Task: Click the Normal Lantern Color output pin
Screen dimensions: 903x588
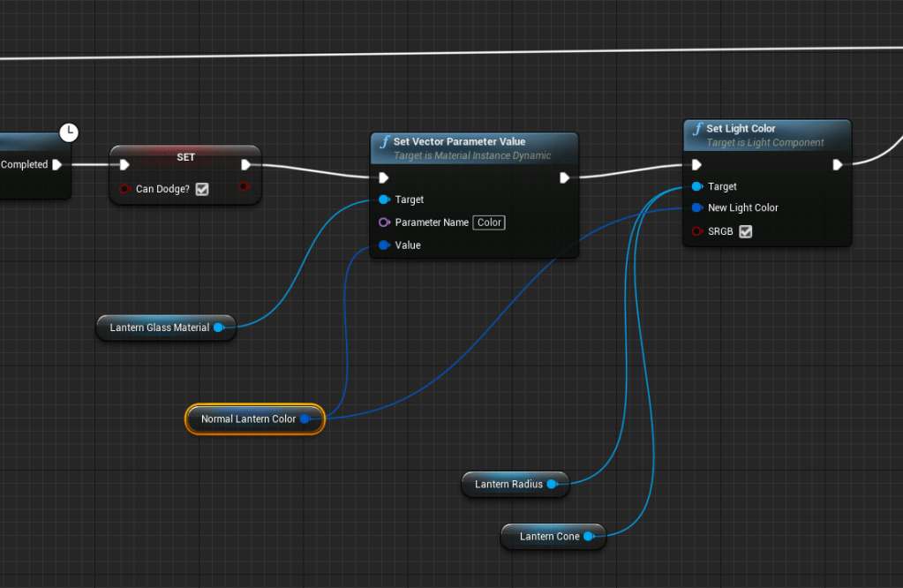Action: point(305,419)
